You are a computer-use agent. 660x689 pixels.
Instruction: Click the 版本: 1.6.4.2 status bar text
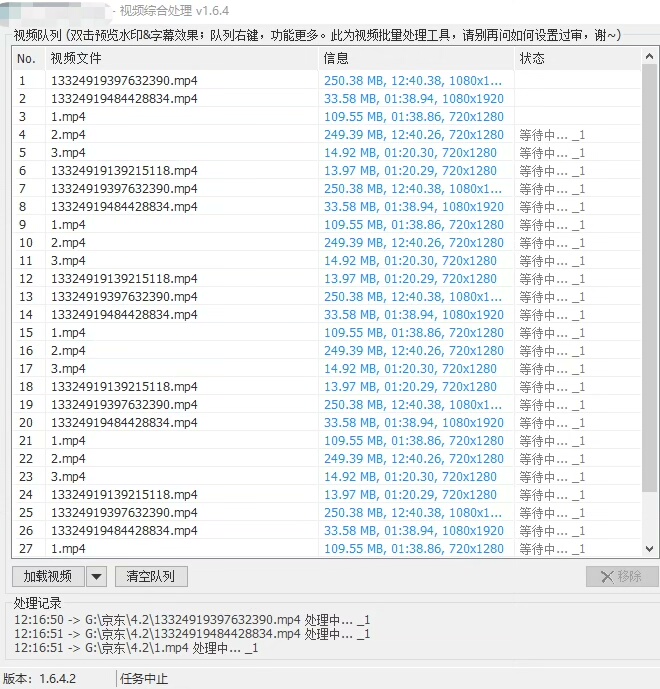(x=40, y=679)
